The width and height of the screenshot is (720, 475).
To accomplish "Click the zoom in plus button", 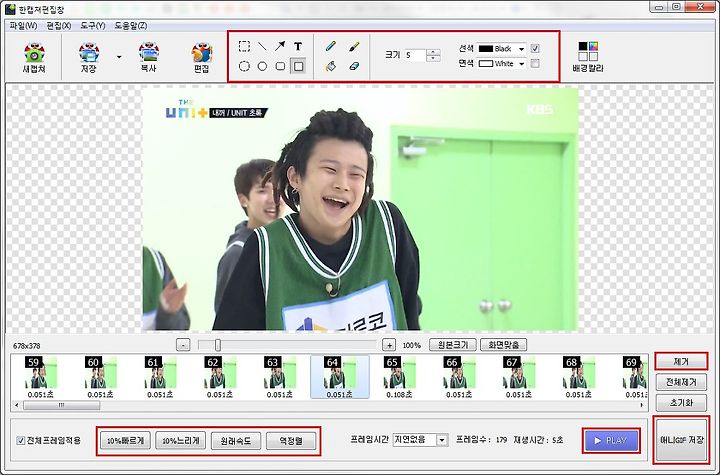I will pos(389,345).
